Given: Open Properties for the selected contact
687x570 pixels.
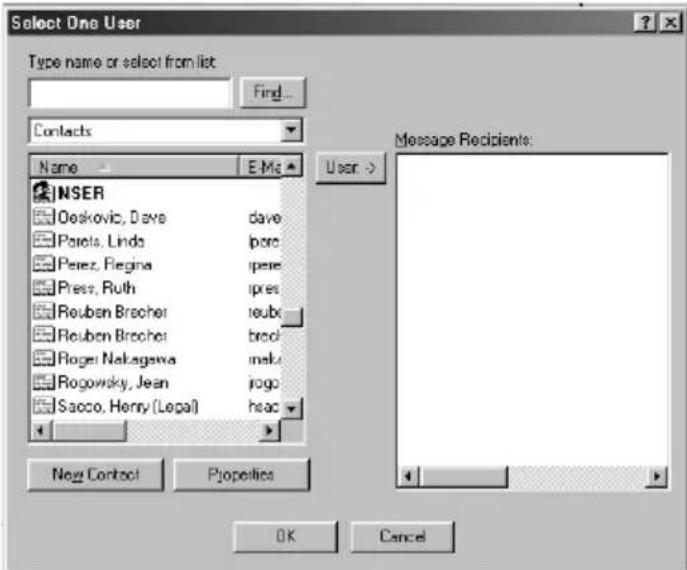Looking at the screenshot, I should 241,474.
